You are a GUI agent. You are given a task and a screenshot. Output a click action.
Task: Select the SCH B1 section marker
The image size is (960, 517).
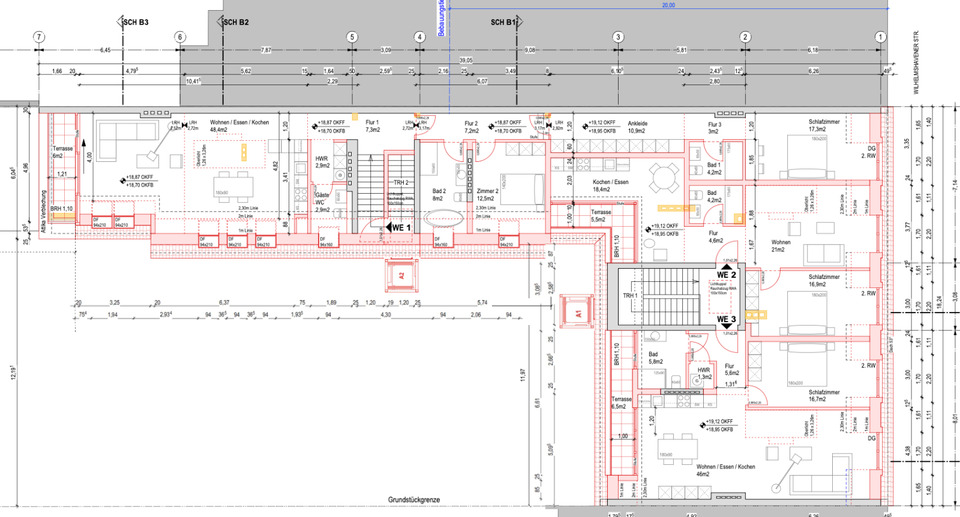click(x=503, y=20)
